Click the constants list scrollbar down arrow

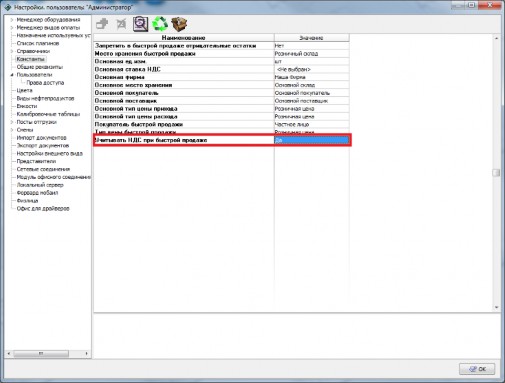pos(496,307)
